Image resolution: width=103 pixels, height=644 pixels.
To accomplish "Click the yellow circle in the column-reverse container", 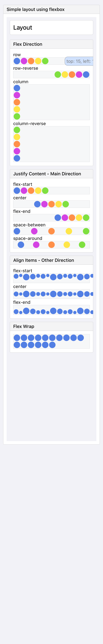I will [17, 137].
